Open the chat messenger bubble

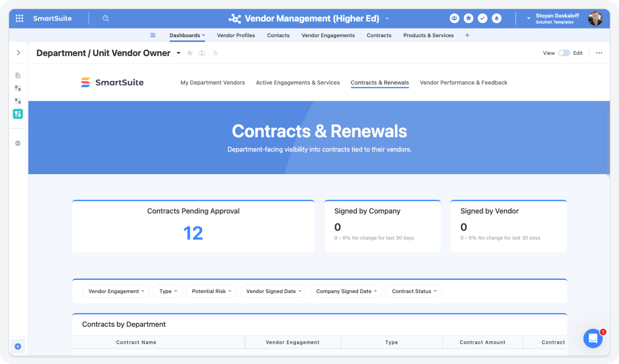point(593,338)
